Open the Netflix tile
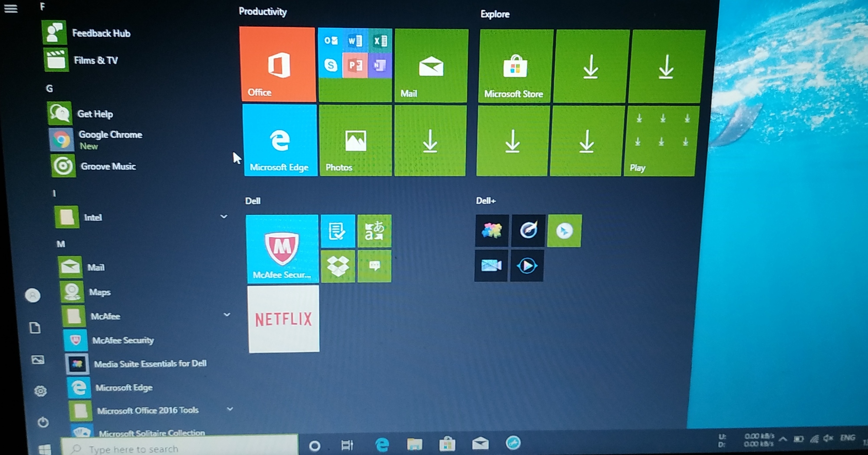Screen dimensions: 868x455 pyautogui.click(x=283, y=319)
